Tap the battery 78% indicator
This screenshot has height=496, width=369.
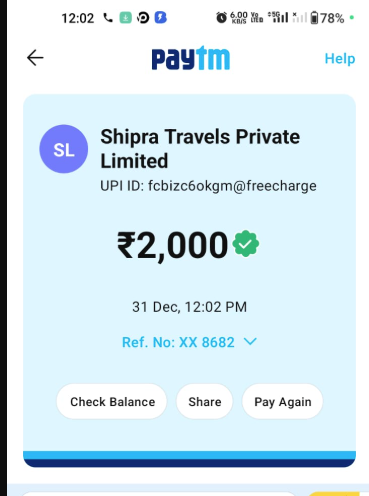click(327, 18)
